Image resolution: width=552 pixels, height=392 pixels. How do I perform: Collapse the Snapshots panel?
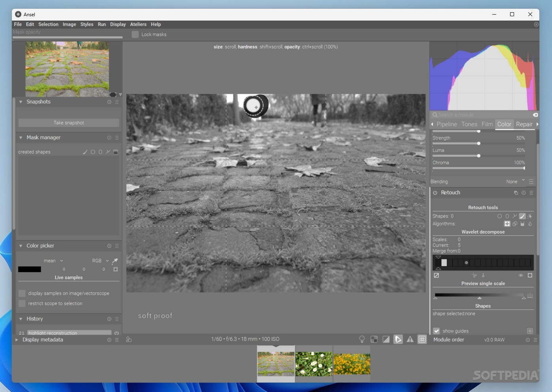tap(21, 102)
